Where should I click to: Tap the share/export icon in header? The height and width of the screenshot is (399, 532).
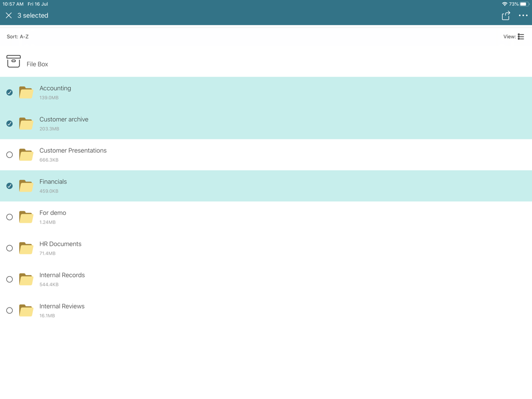[x=506, y=15]
